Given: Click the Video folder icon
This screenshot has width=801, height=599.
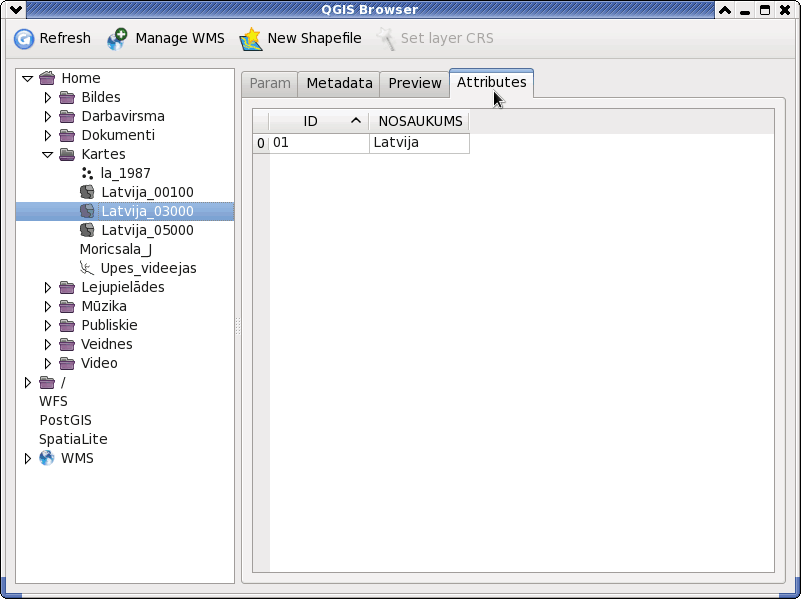Looking at the screenshot, I should pyautogui.click(x=67, y=363).
